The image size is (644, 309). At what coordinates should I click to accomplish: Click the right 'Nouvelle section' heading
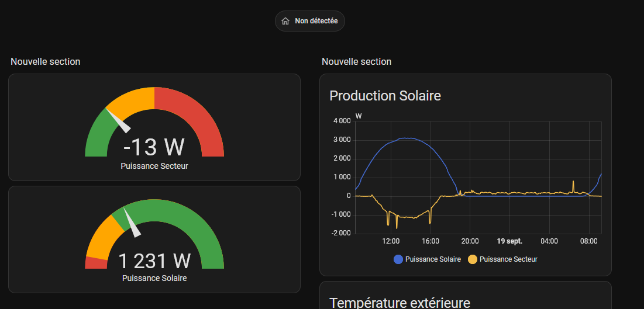356,61
